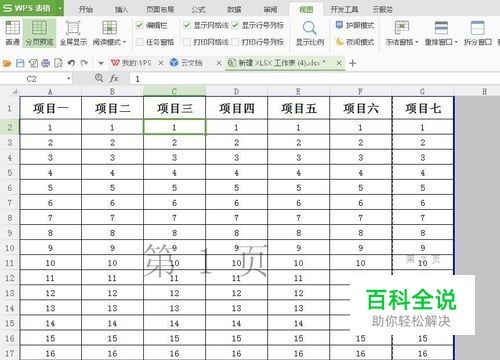Open the Formulas (公式) ribbon tab
The image size is (500, 360).
point(198,9)
